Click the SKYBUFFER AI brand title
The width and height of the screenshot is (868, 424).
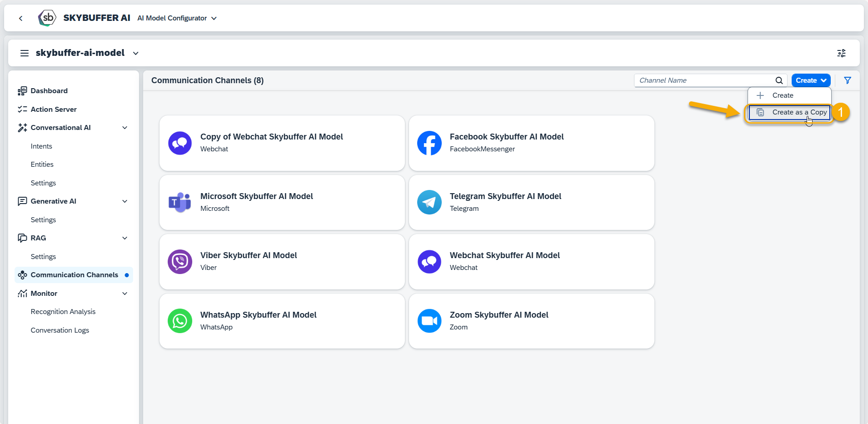pos(97,18)
